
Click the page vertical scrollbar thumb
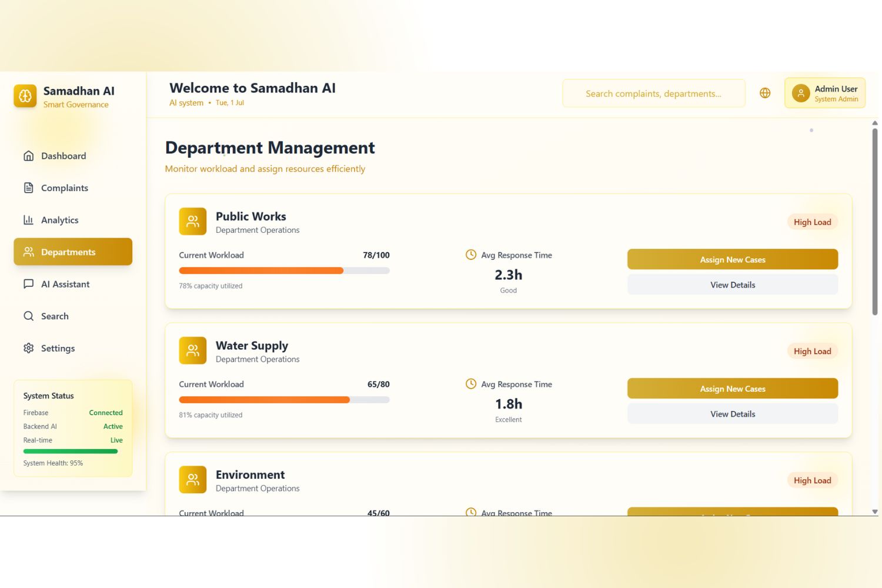click(875, 222)
